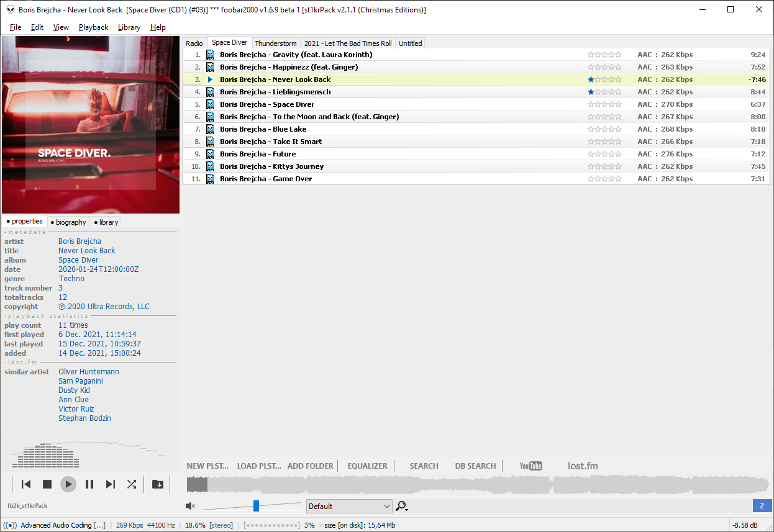The width and height of the screenshot is (774, 532).
Task: Change rating stars for Lieblingsmensch
Action: point(604,92)
